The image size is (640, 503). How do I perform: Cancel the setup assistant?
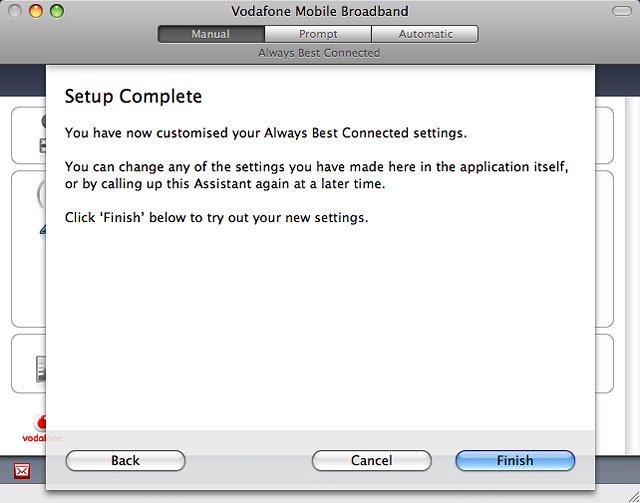[x=371, y=461]
